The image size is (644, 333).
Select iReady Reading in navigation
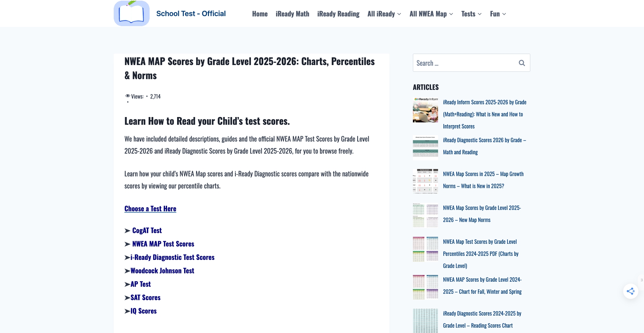(x=338, y=14)
